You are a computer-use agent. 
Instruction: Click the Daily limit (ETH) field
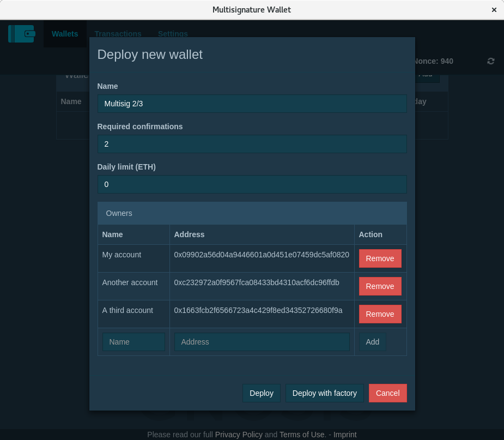click(252, 184)
